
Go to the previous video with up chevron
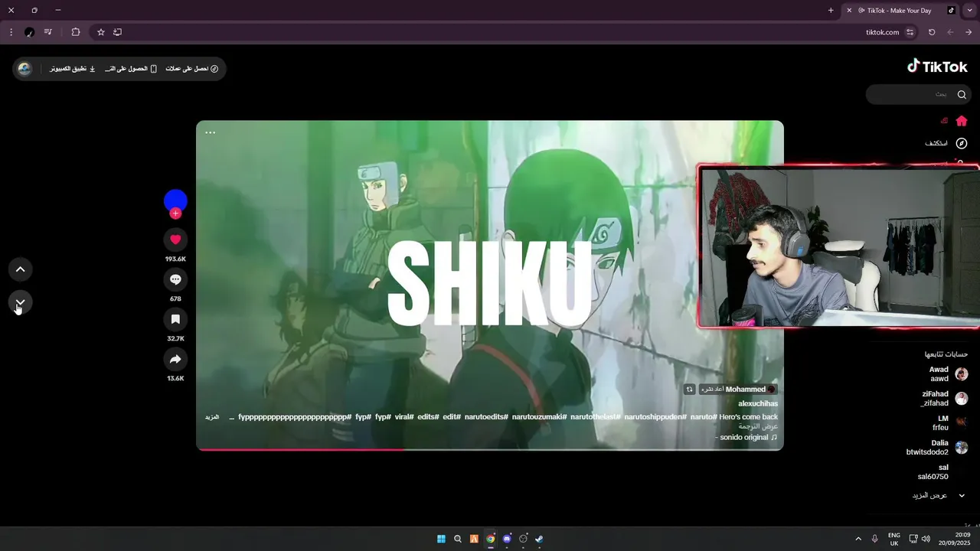[x=21, y=269]
